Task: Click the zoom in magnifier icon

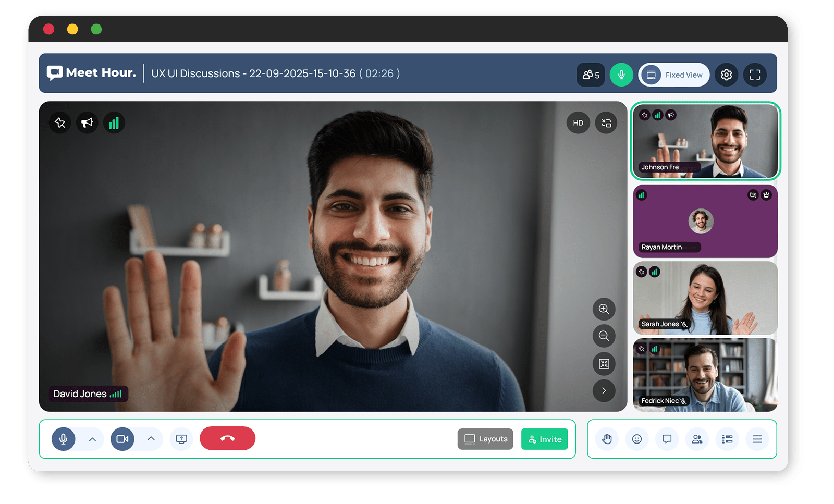Action: (604, 309)
